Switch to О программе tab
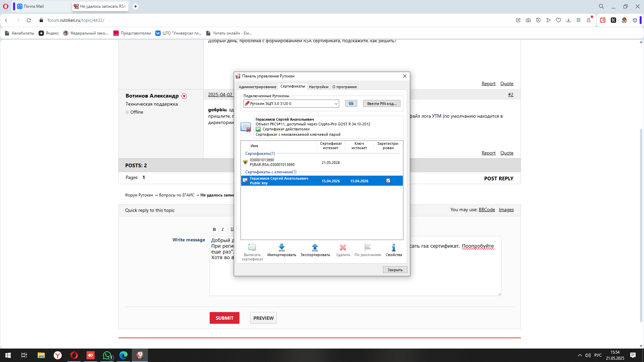Screen dimensions: 644x362 click(x=344, y=87)
